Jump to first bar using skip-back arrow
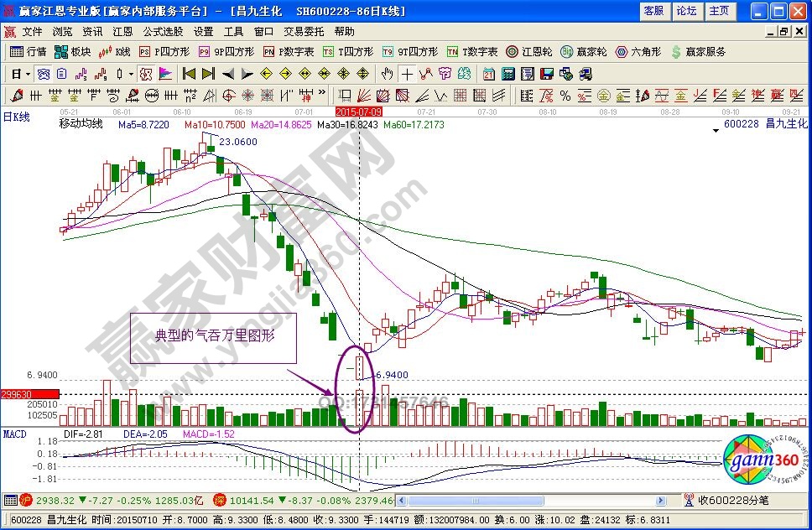This screenshot has height=530, width=812. coord(188,73)
